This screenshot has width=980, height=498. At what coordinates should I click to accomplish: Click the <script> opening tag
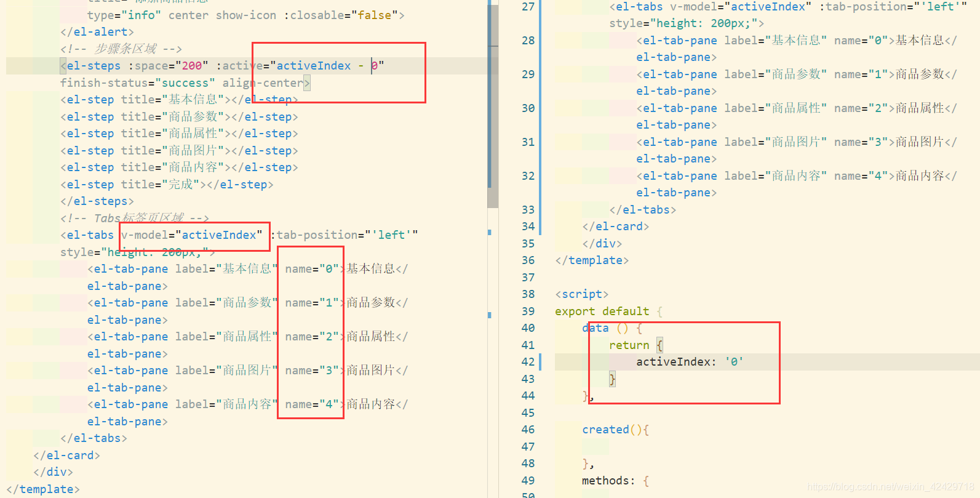click(x=582, y=294)
